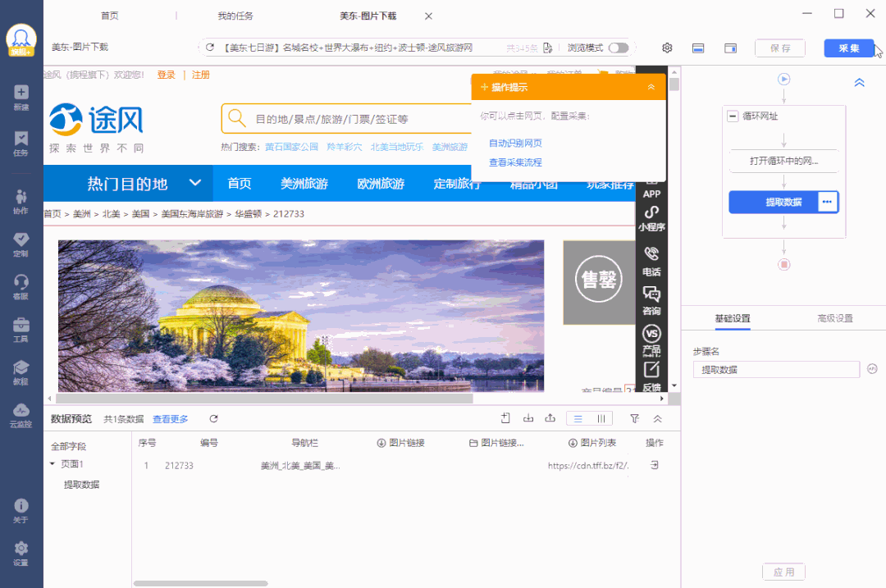886x588 pixels.
Task: Click the workflow start play icon
Action: [784, 80]
